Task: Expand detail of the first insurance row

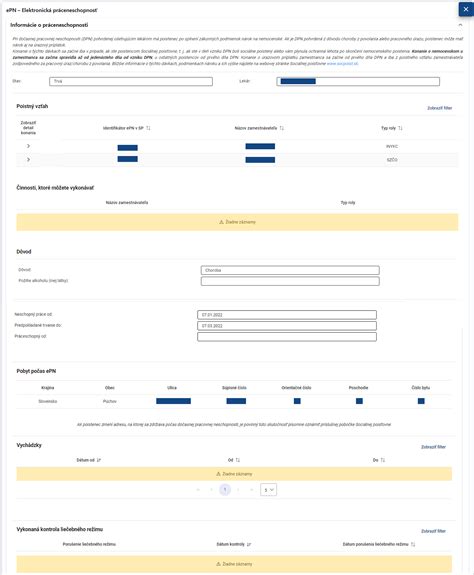Action: point(28,146)
